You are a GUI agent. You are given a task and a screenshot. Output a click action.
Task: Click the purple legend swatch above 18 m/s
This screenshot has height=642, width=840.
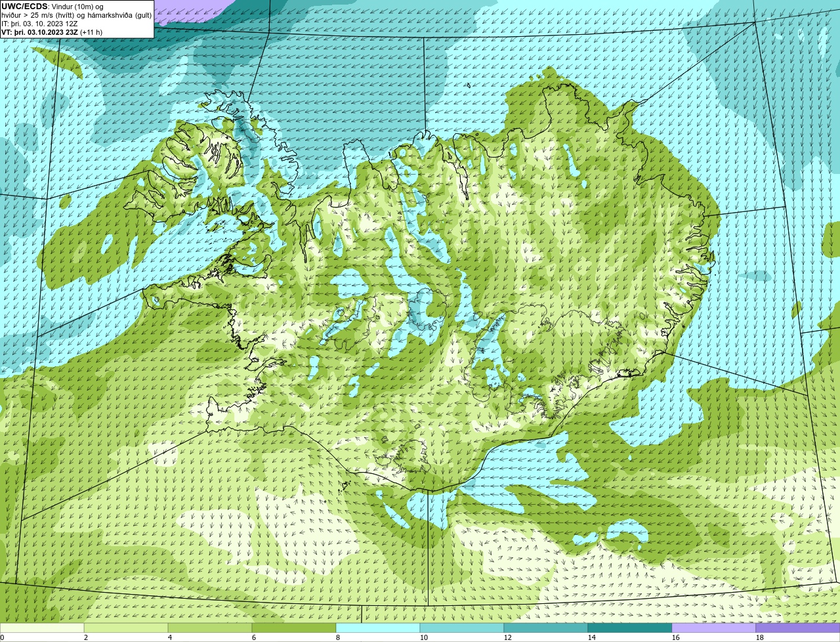pos(798,628)
